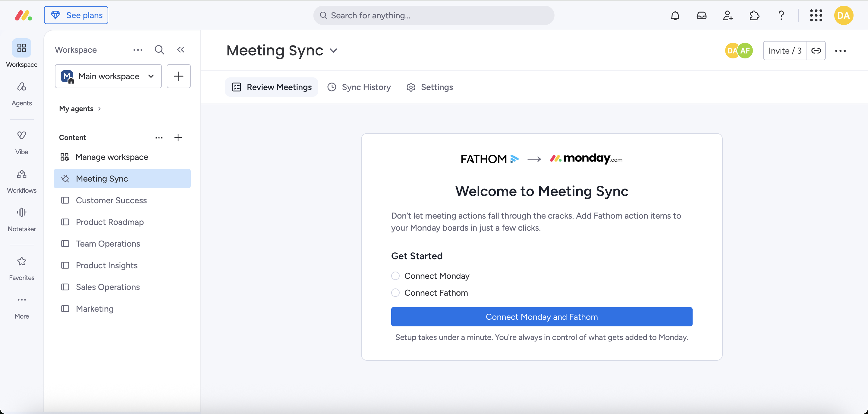Open Workspace options three-dot menu

pyautogui.click(x=138, y=50)
